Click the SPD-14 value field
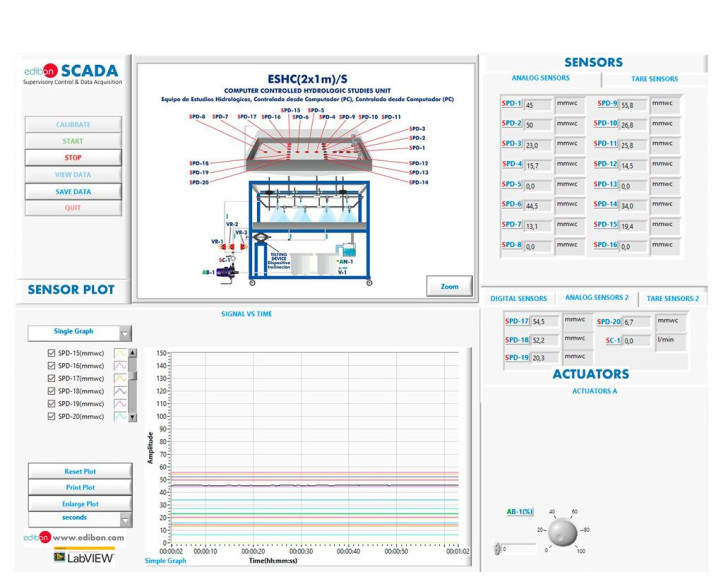 coord(634,206)
